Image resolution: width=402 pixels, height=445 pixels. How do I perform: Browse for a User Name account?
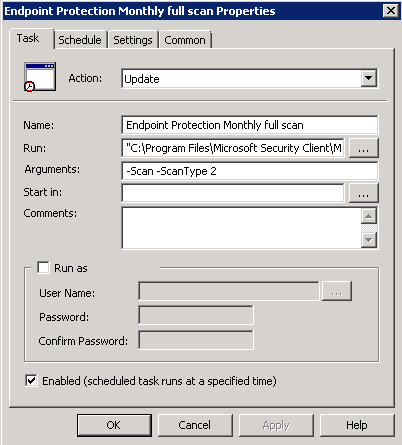point(337,291)
